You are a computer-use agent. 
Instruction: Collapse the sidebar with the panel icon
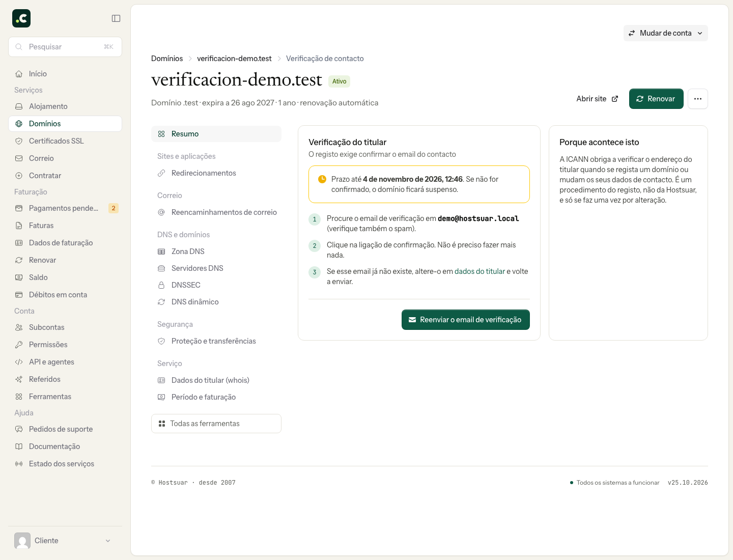pos(116,18)
